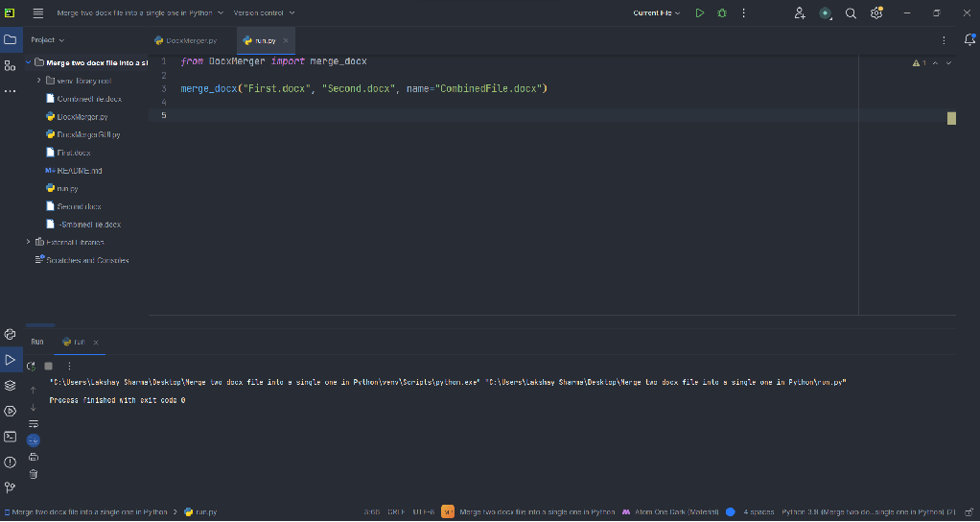The image size is (980, 522).
Task: Open the Code With Me add-user icon
Action: point(800,12)
